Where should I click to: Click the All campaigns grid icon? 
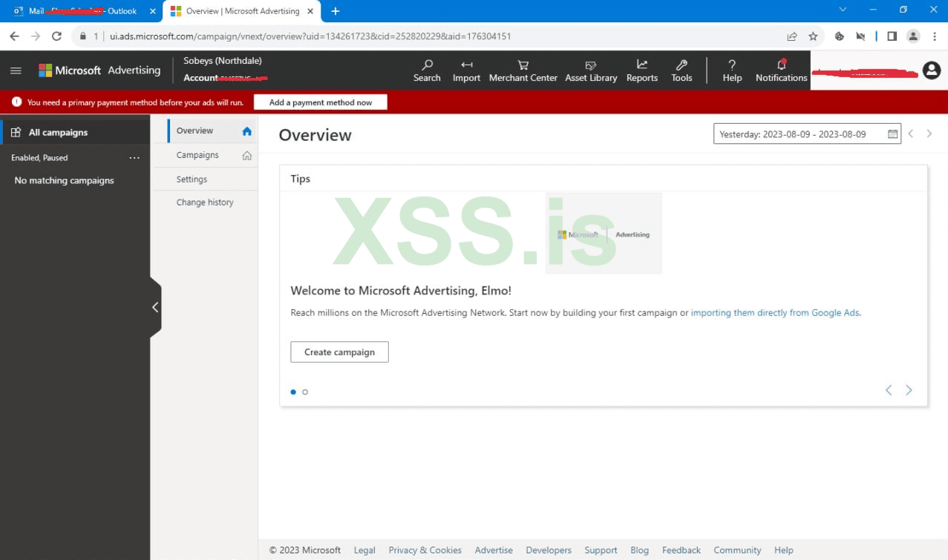pyautogui.click(x=16, y=132)
